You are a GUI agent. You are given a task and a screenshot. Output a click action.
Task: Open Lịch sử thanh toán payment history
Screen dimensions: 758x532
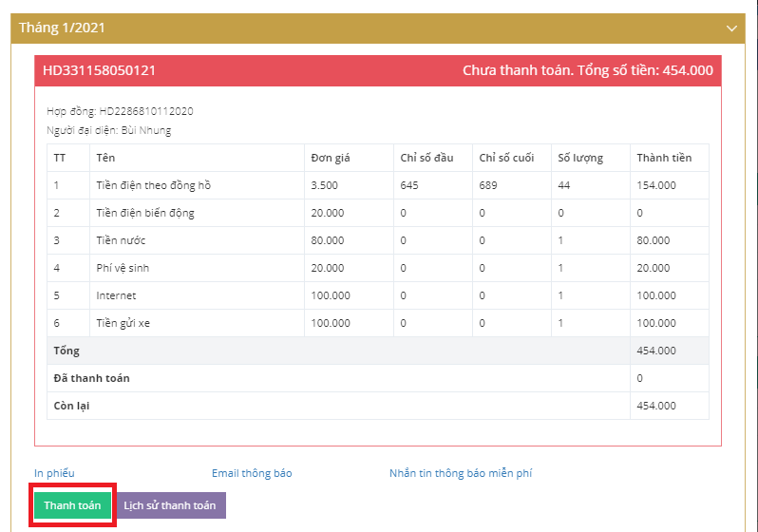point(170,505)
